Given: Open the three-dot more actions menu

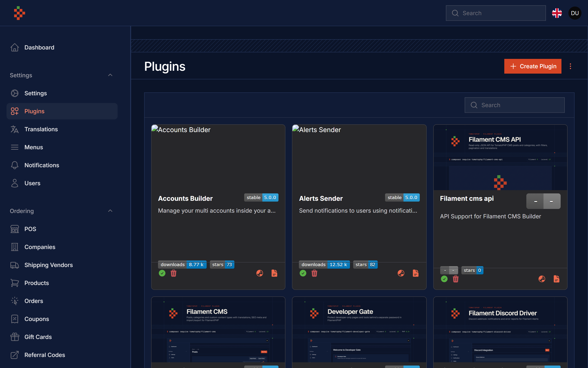Looking at the screenshot, I should pos(570,66).
